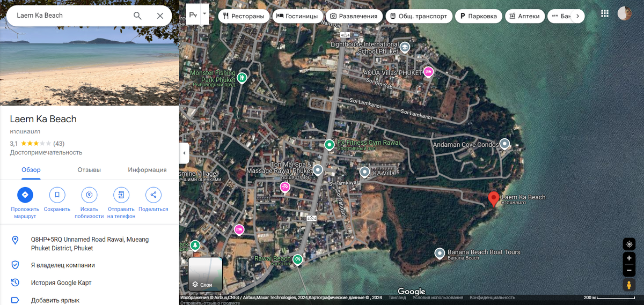Click the Таиланд footer link
Image resolution: width=644 pixels, height=305 pixels.
(x=397, y=297)
